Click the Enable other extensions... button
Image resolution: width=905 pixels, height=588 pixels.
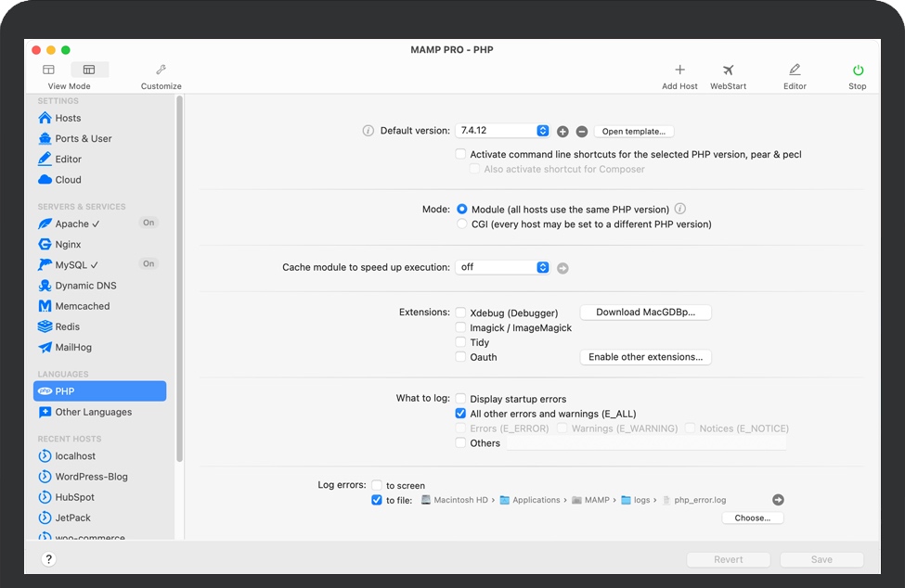point(645,357)
